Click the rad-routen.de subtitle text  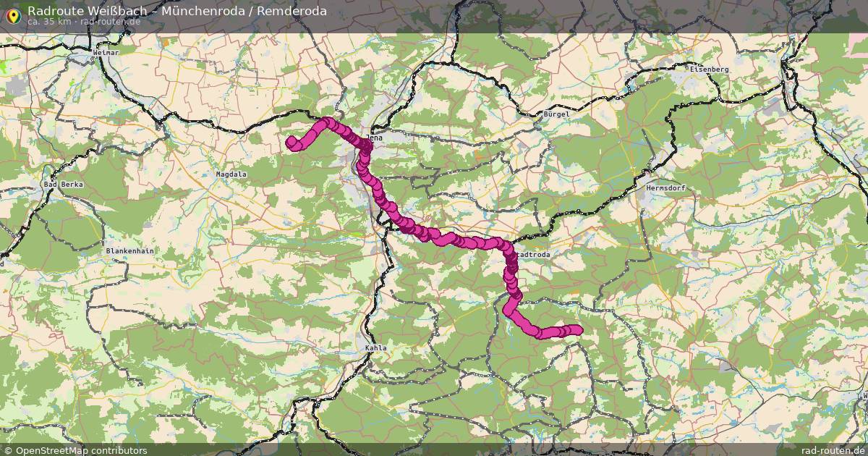(x=90, y=21)
